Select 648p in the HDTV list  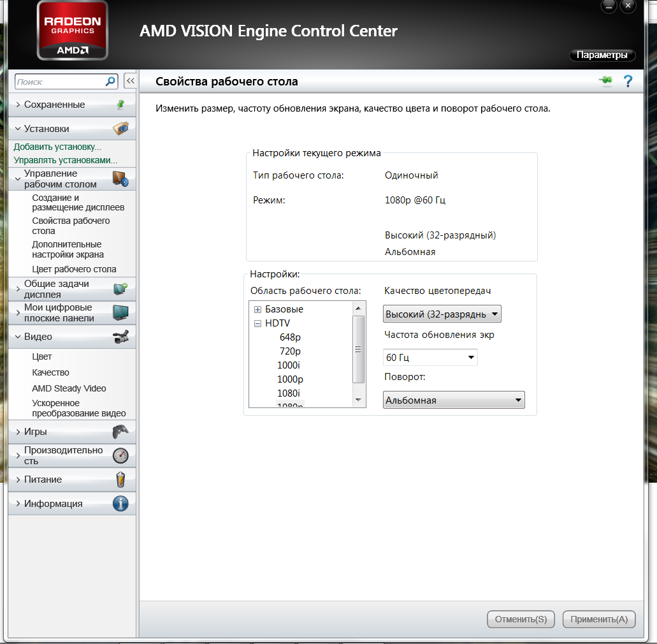[x=290, y=337]
